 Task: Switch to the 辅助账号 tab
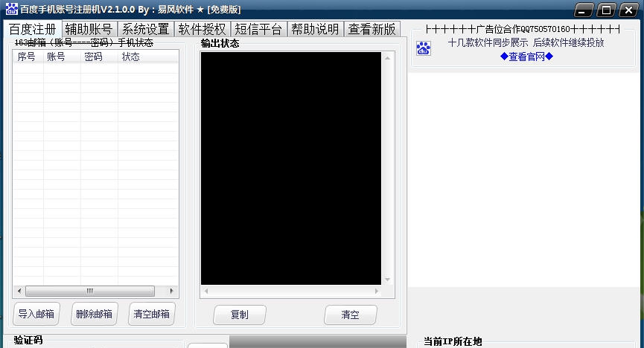(89, 29)
